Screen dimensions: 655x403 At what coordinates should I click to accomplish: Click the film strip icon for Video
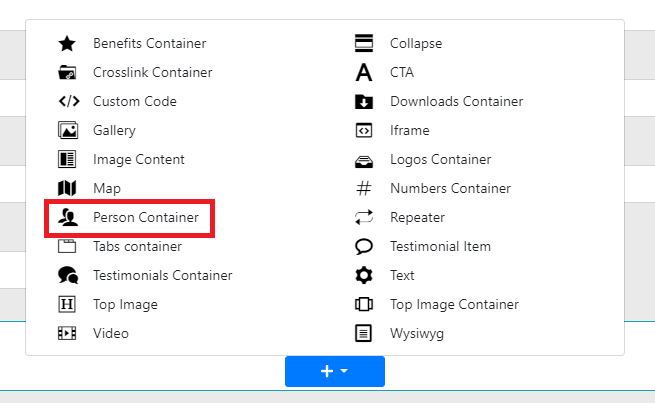(x=67, y=334)
